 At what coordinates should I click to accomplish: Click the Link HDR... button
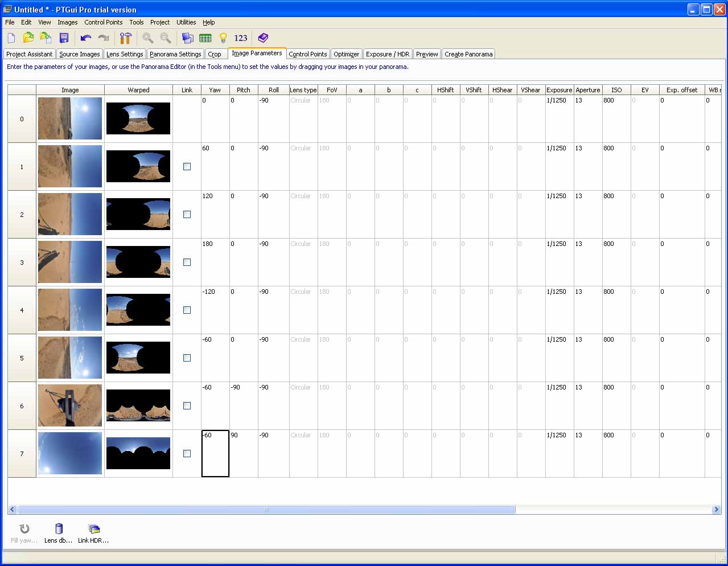(x=93, y=534)
